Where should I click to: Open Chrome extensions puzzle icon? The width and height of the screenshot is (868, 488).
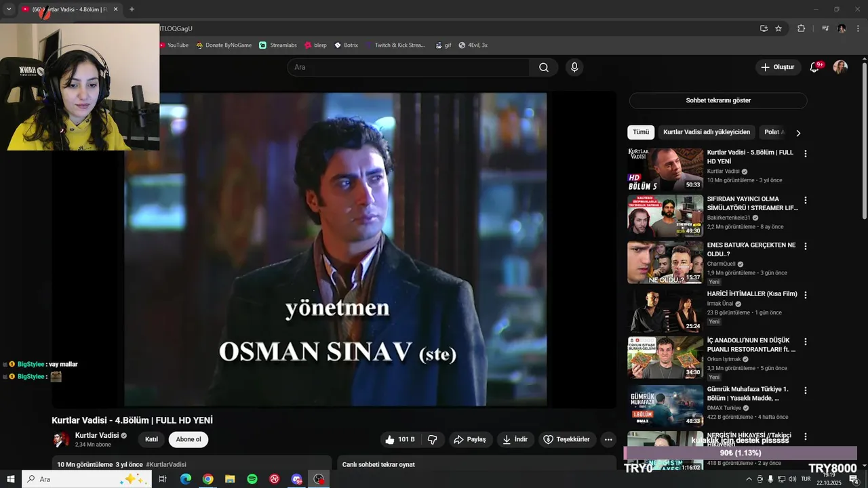(x=802, y=28)
